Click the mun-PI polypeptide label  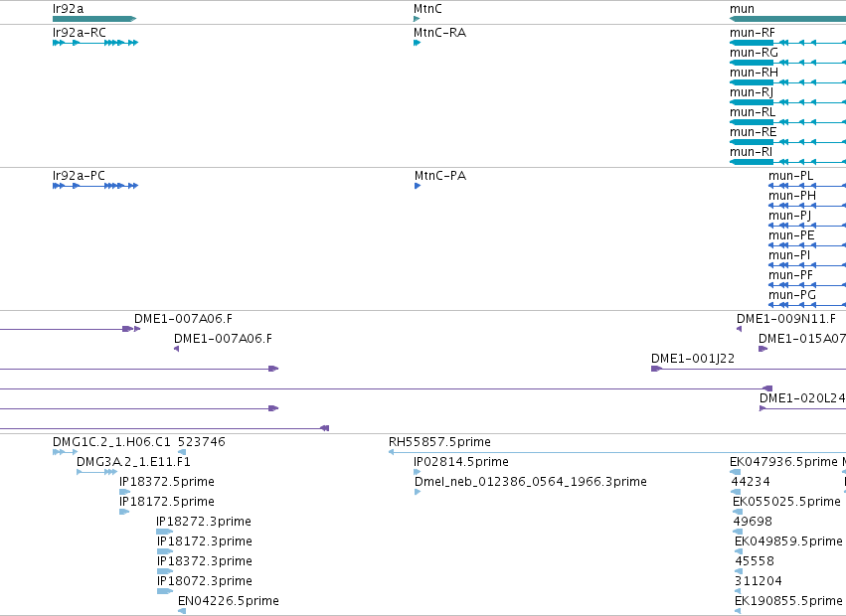789,255
